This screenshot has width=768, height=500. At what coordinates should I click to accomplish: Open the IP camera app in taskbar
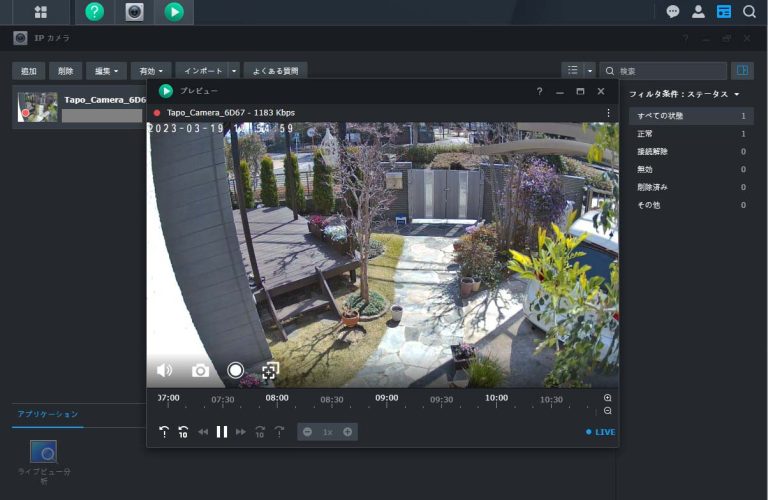pos(134,12)
